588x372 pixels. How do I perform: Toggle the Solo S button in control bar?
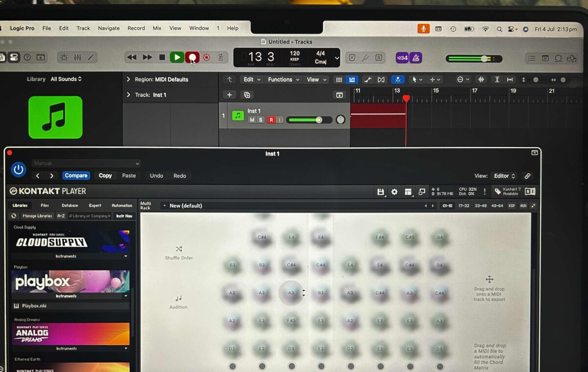(x=379, y=58)
